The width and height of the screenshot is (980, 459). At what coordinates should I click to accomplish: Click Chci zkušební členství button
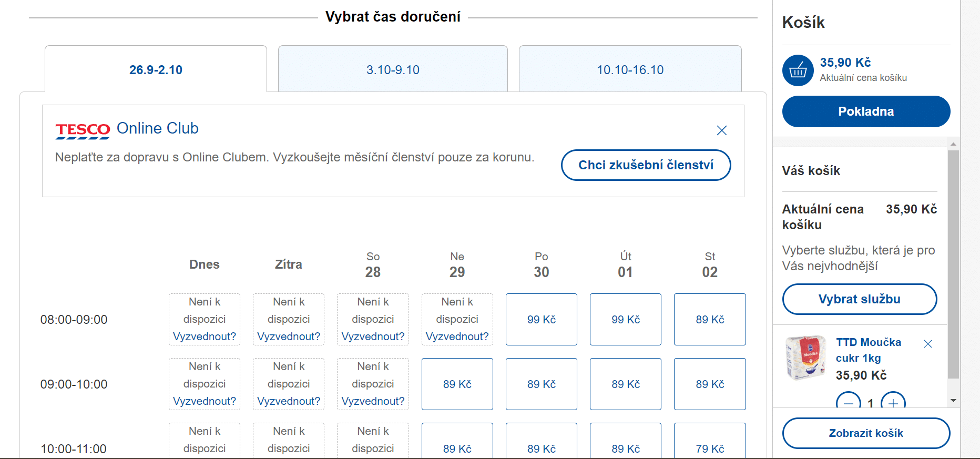pyautogui.click(x=646, y=165)
